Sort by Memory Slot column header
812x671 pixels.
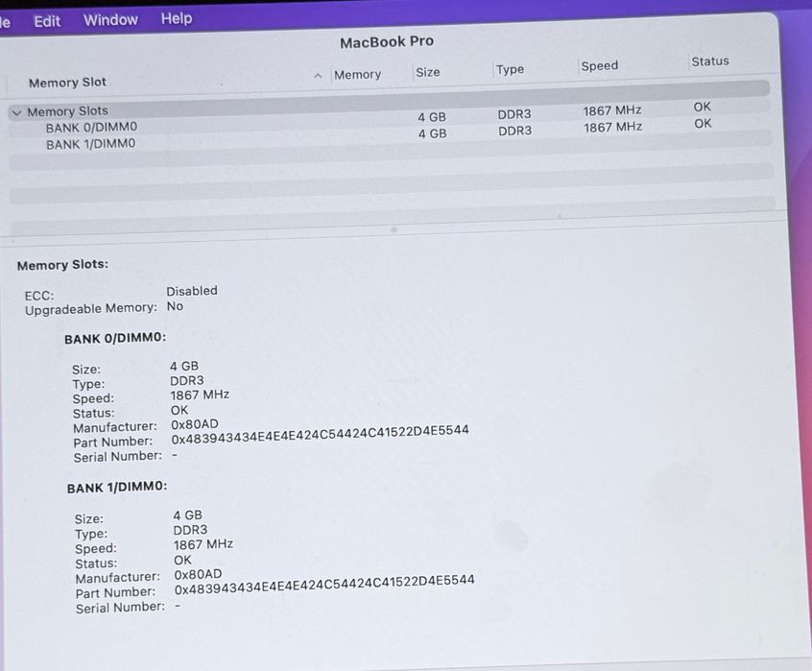tap(67, 83)
